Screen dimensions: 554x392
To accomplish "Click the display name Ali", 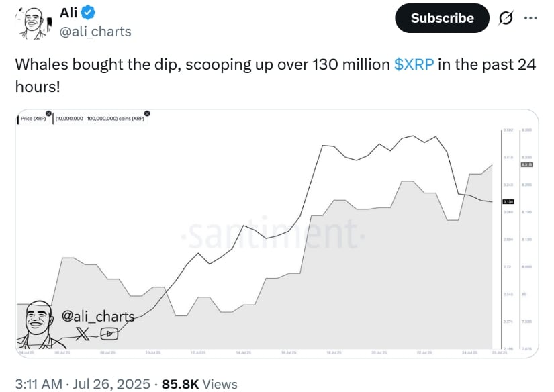I will point(68,13).
